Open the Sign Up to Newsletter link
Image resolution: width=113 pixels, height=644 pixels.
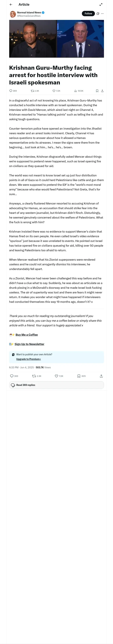29,344
